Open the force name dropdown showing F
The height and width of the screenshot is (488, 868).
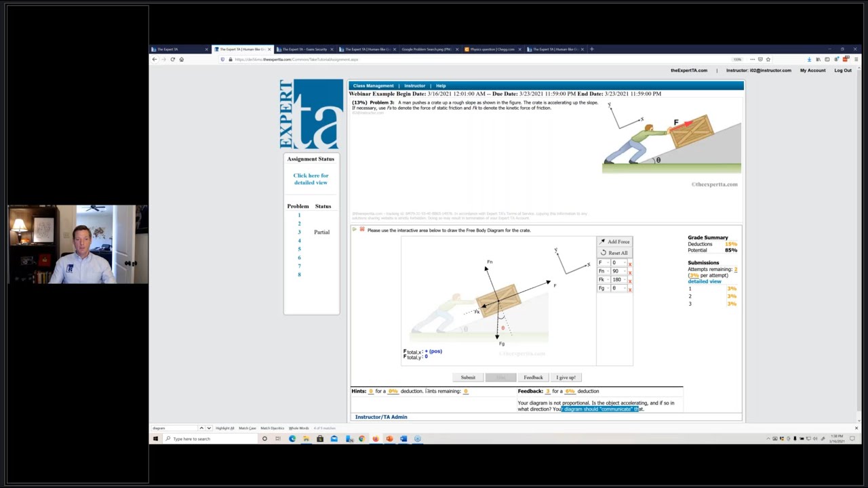pyautogui.click(x=604, y=262)
